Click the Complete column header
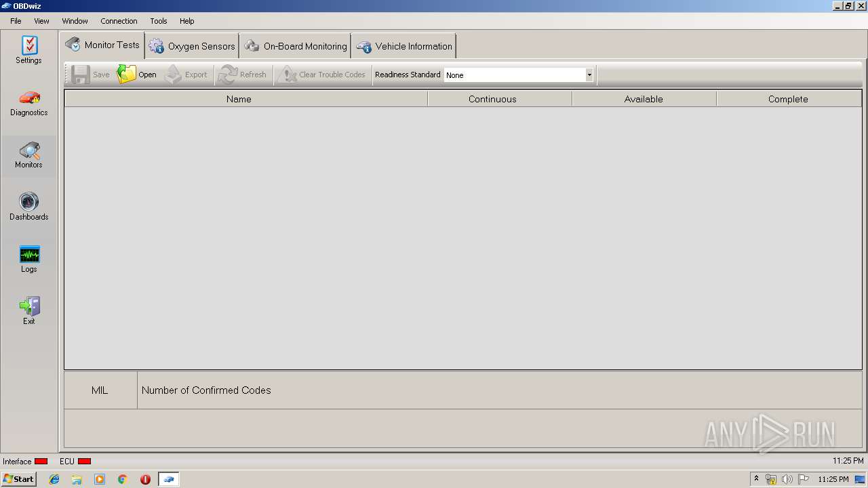 point(789,99)
